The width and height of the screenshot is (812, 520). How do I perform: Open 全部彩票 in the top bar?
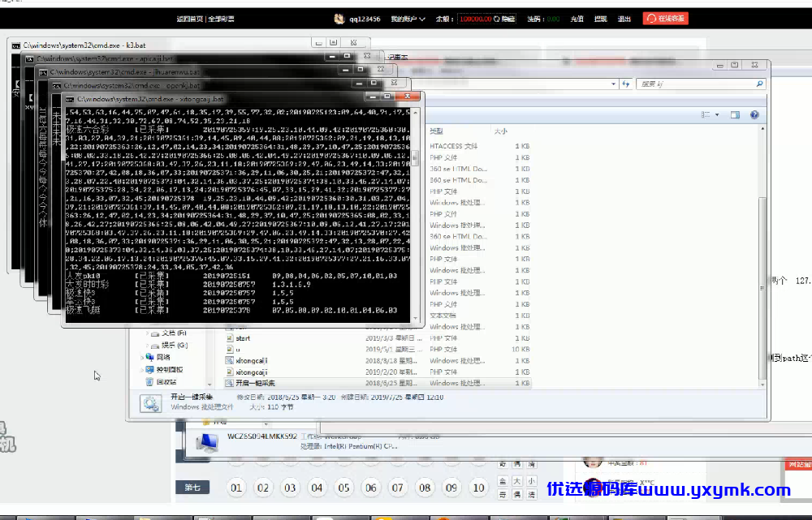[x=221, y=19]
